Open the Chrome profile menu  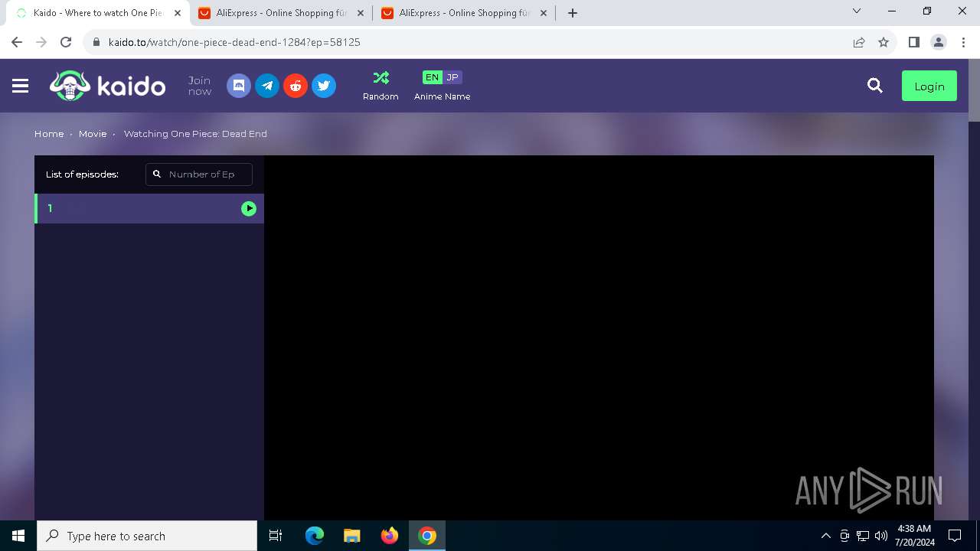tap(939, 42)
